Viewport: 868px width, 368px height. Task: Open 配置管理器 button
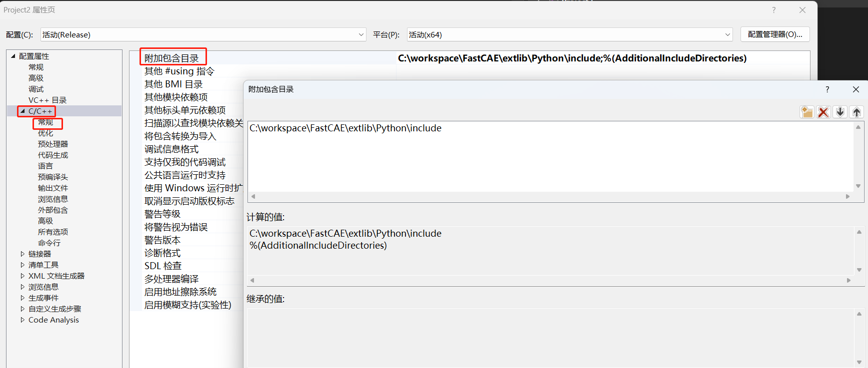click(774, 34)
